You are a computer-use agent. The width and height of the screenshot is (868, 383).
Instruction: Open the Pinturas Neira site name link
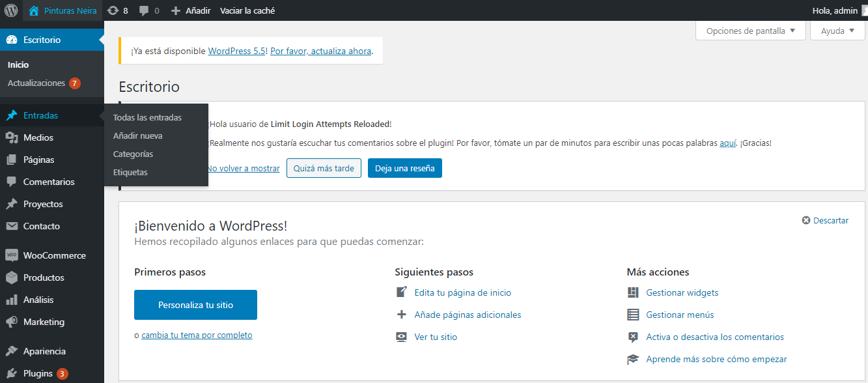pyautogui.click(x=70, y=10)
